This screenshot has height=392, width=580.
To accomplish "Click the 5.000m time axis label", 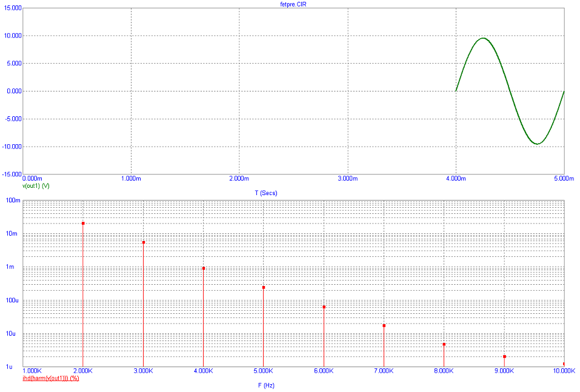I will (x=564, y=179).
